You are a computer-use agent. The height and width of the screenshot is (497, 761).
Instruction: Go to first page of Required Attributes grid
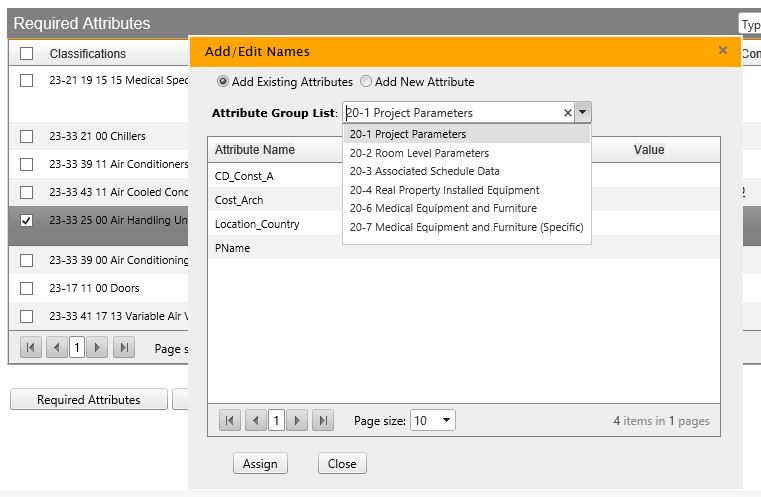(x=31, y=348)
